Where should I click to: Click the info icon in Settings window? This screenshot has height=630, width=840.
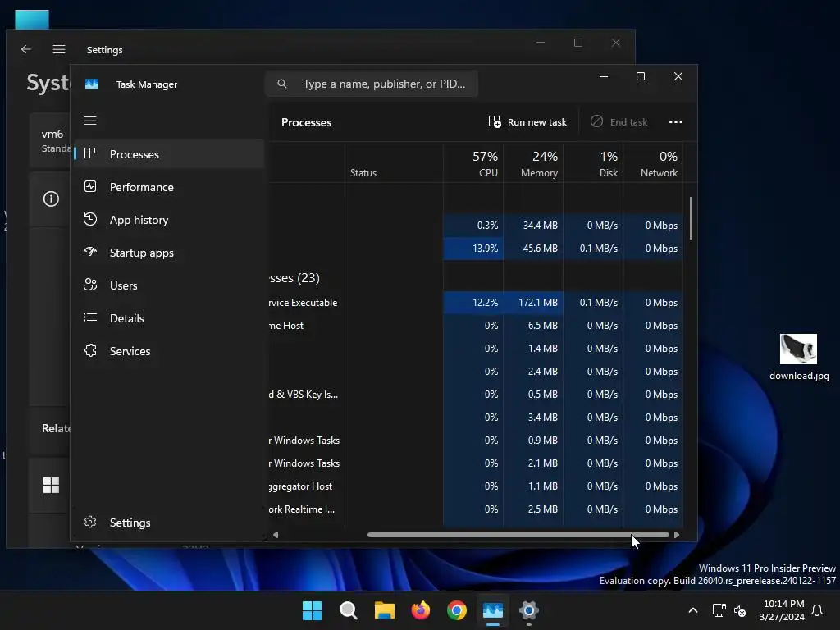(51, 199)
